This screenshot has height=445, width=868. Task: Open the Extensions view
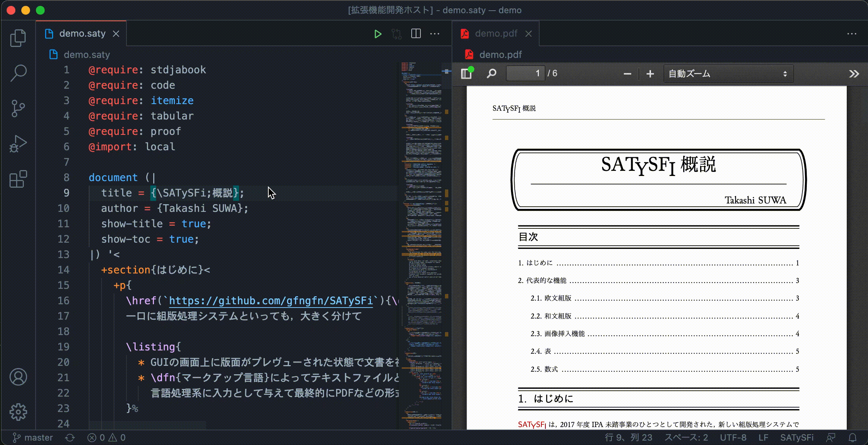18,179
